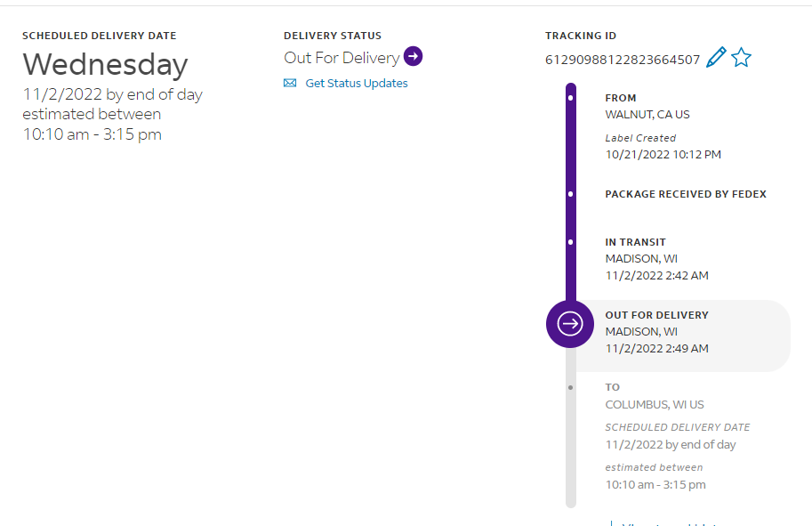Click the Package Received By FedEx timeline dot

(570, 193)
